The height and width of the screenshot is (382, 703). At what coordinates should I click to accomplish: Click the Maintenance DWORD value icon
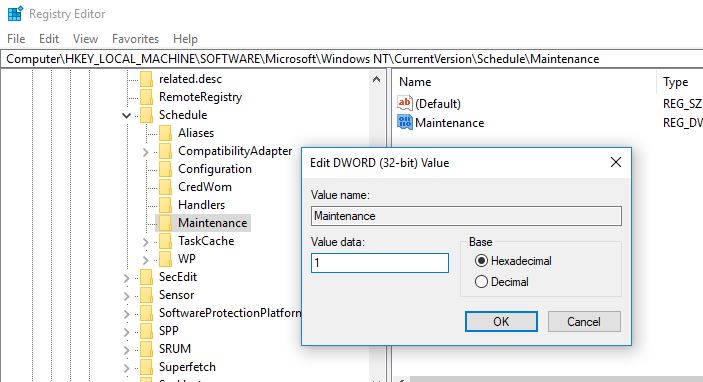[x=404, y=122]
